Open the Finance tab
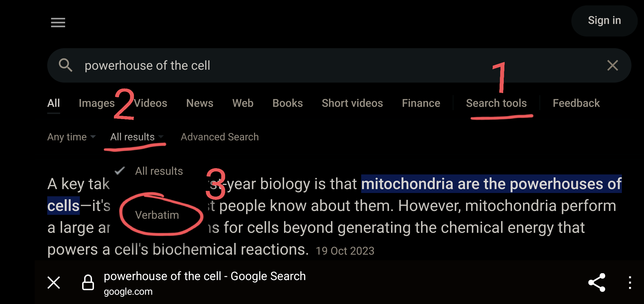Viewport: 644px width, 304px height. point(421,103)
